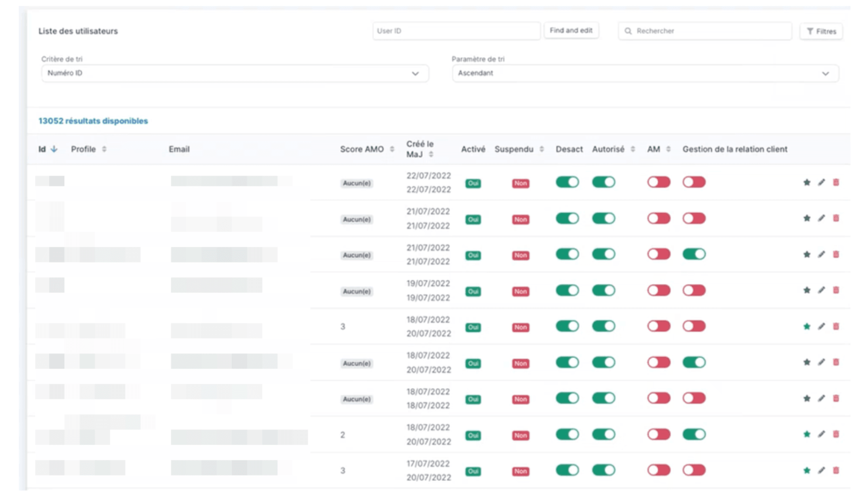Delete the user with Score AMO 2

[x=836, y=434]
